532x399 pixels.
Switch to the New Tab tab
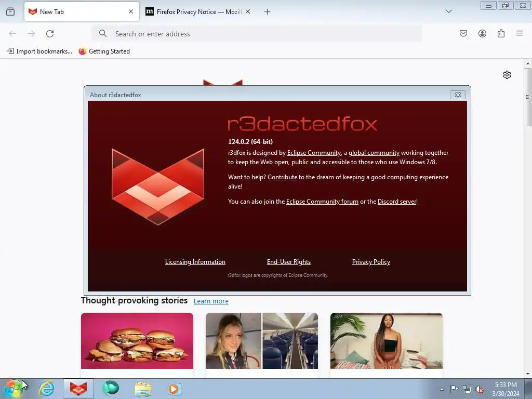82,11
